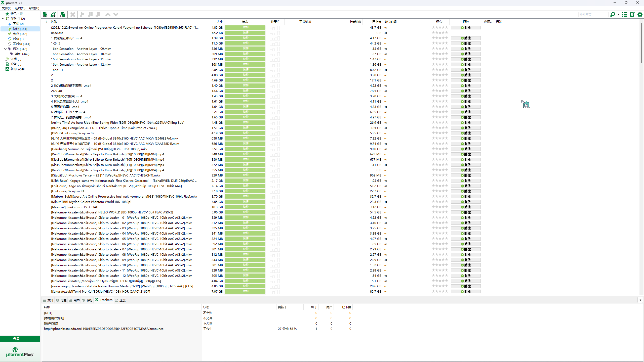644x362 pixels.
Task: Click the green 升级 upgrade button
Action: point(20,339)
